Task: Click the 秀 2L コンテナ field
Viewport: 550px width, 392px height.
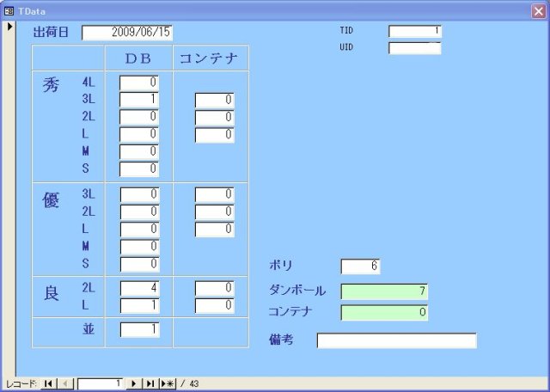Action: pyautogui.click(x=214, y=117)
